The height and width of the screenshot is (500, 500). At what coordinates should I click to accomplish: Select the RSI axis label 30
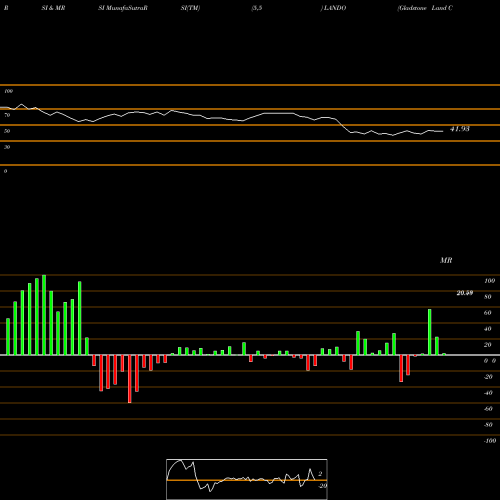coord(7,147)
